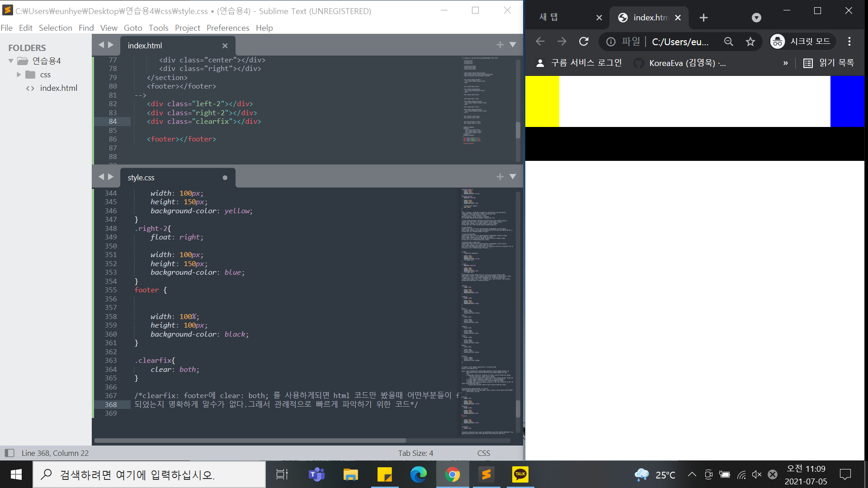Collapse the 연습용4 root folder
Viewport: 868px width, 488px height.
[11, 61]
